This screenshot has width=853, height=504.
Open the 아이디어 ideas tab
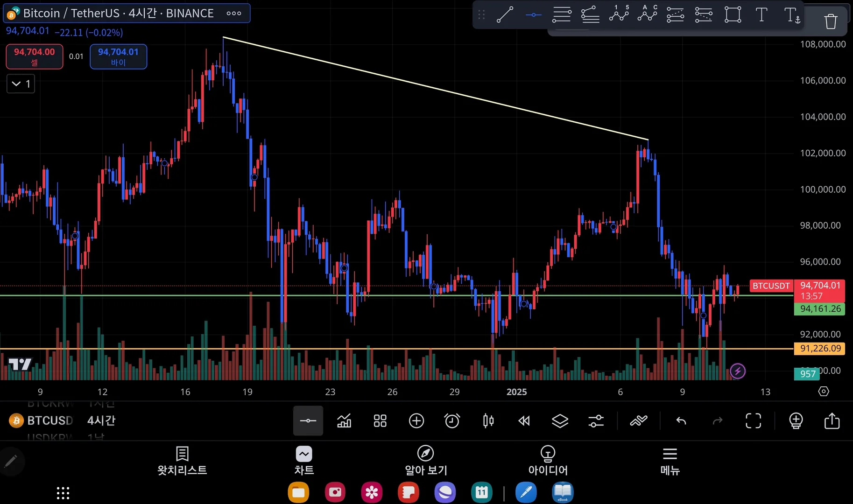[548, 461]
